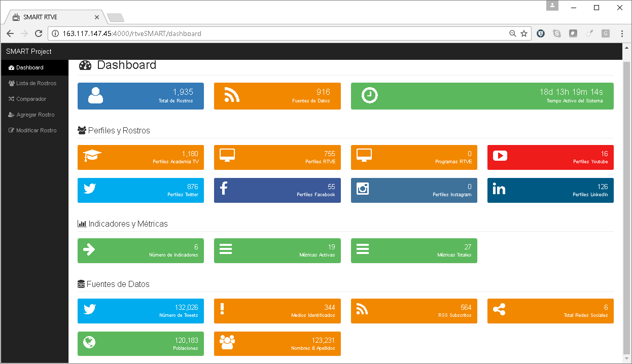632x364 pixels.
Task: Click the share icon on Total Redes Sociales
Action: click(499, 309)
